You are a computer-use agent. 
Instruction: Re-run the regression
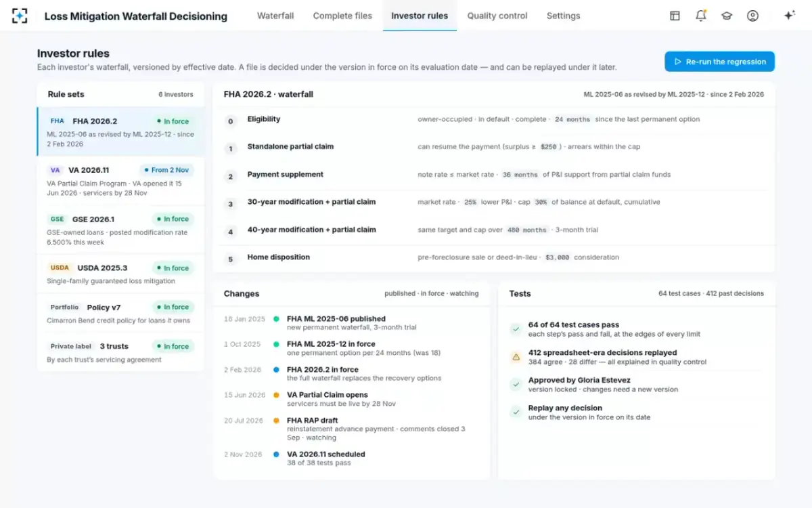coord(719,62)
